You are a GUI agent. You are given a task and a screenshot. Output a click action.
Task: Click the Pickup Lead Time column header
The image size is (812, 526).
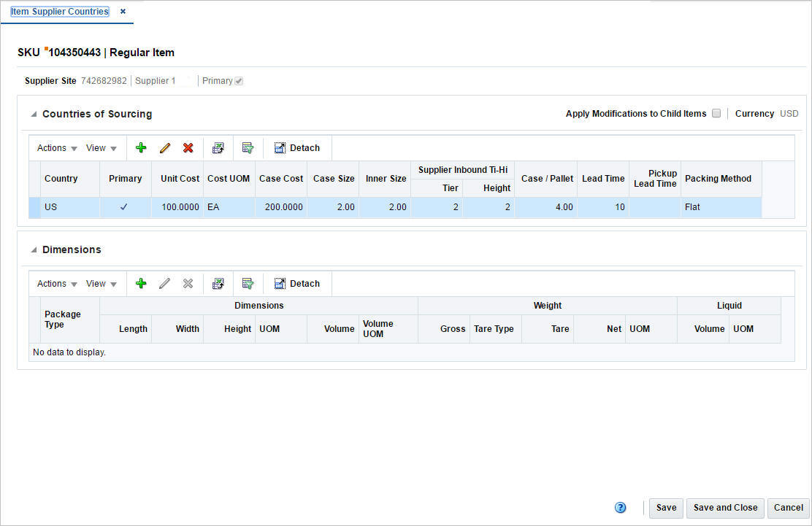pos(655,179)
